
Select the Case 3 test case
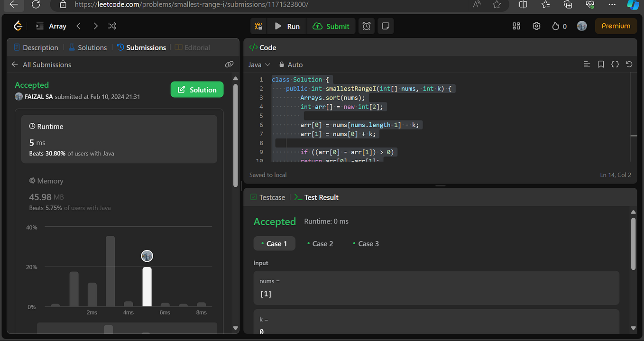pos(366,244)
